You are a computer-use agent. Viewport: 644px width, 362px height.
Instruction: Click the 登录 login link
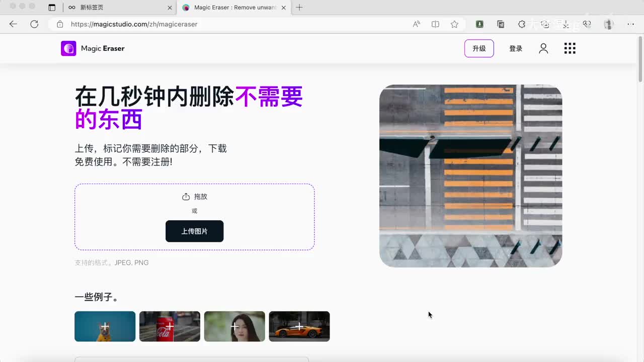point(516,49)
